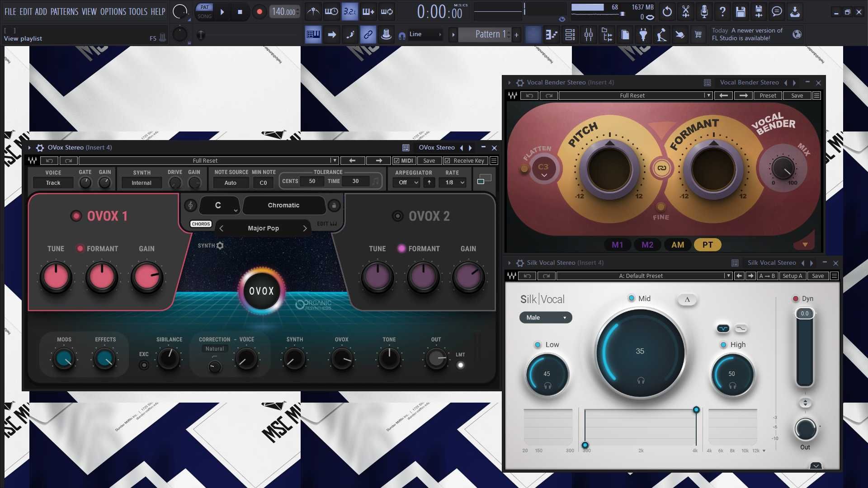Select the AM modulator tab
The image size is (868, 488).
pyautogui.click(x=678, y=245)
